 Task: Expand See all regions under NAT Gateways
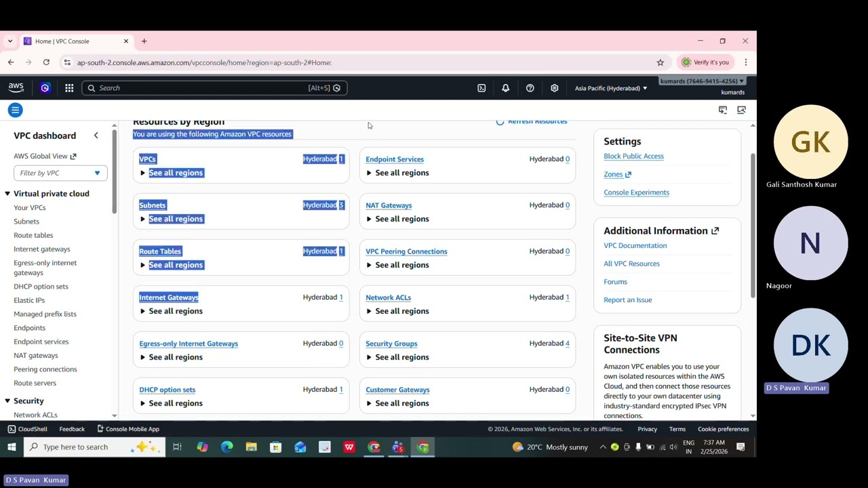(397, 219)
